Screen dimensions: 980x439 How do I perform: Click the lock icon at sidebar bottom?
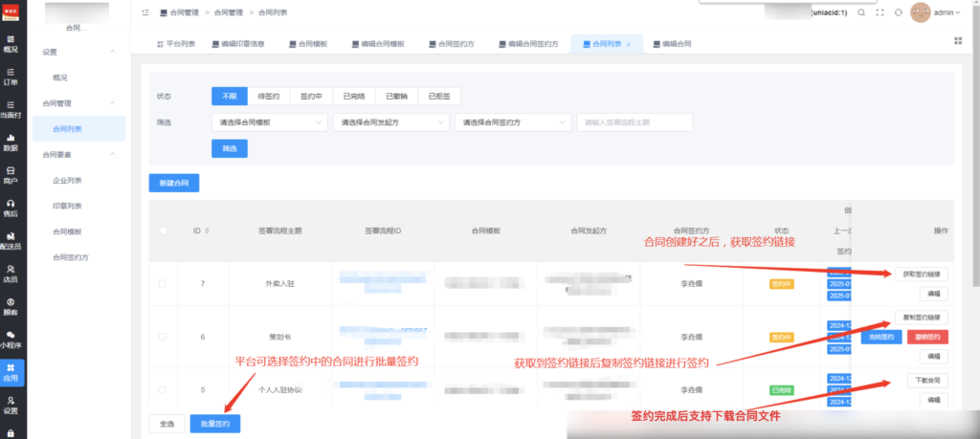tap(11, 432)
